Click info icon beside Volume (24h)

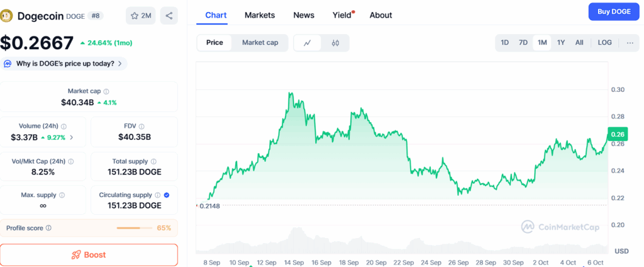[x=64, y=126]
